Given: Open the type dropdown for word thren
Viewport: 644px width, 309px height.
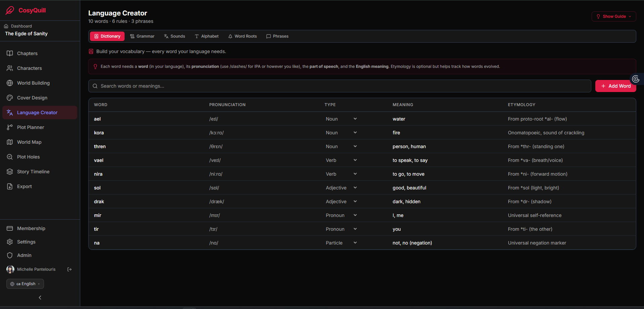Looking at the screenshot, I should (341, 146).
